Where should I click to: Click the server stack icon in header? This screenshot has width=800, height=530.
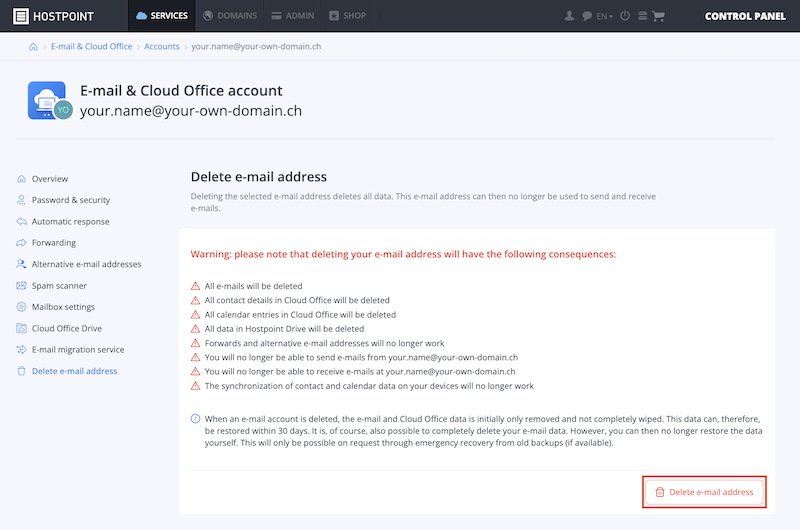tap(643, 16)
